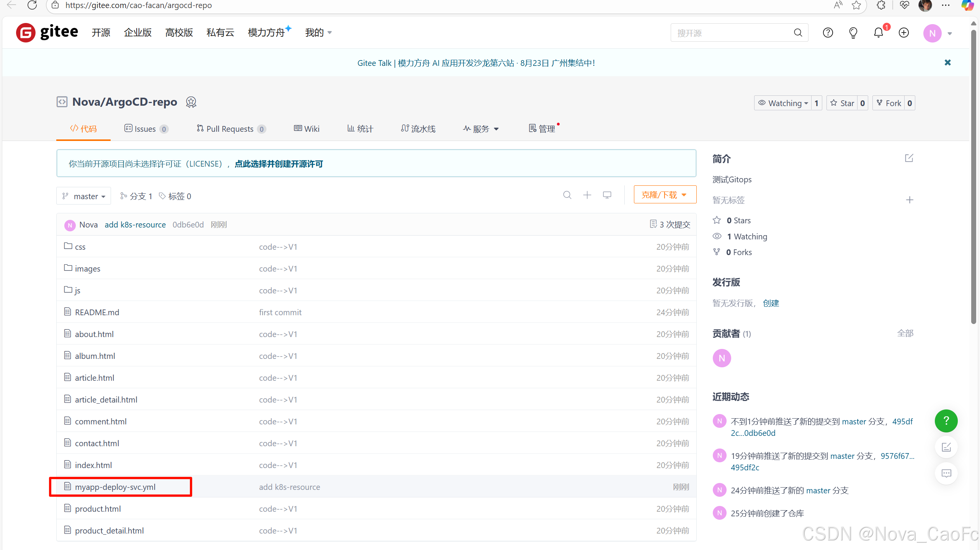Go to the Wiki tab
The height and width of the screenshot is (550, 980).
pos(307,129)
